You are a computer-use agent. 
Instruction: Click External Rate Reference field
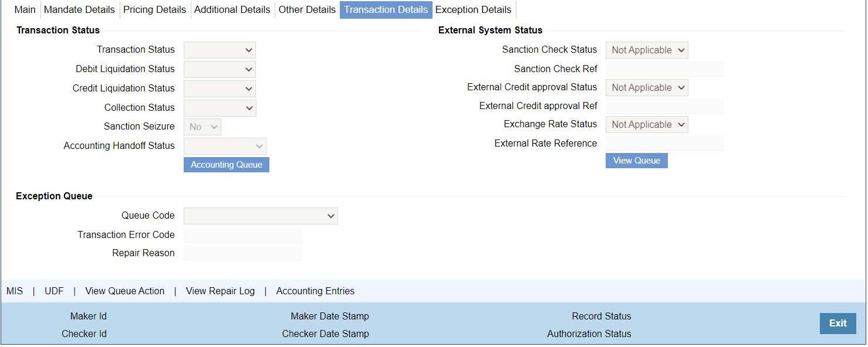coord(665,143)
